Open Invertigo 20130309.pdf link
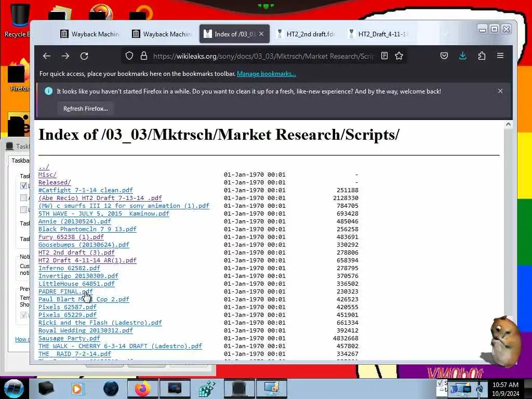Image resolution: width=532 pixels, height=399 pixels. 78,276
